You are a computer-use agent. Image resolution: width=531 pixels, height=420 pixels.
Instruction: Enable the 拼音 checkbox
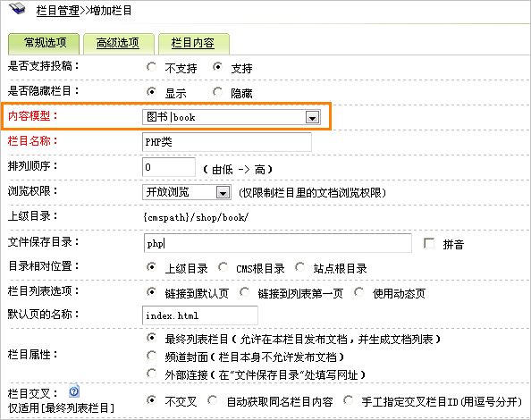429,243
